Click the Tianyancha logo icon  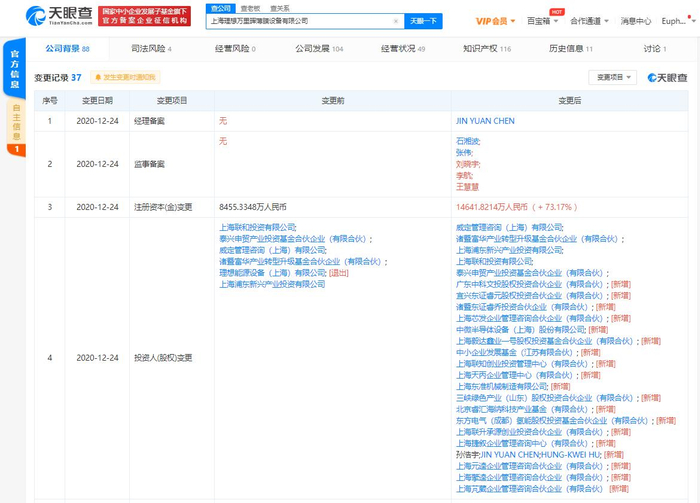click(35, 16)
